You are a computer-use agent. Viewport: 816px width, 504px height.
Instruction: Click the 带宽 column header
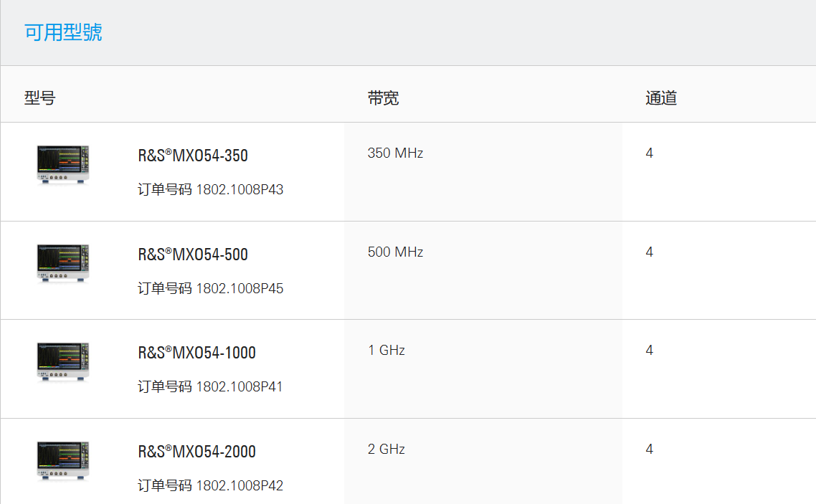[383, 98]
